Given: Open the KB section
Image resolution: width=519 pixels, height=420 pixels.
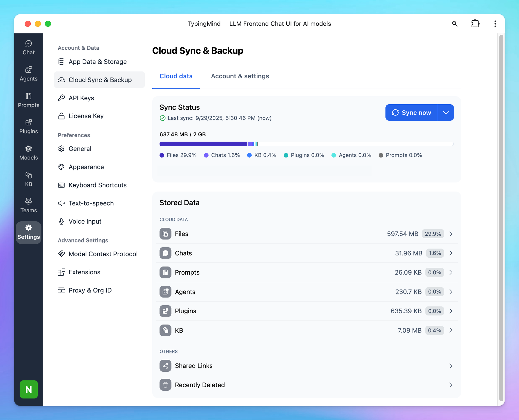Looking at the screenshot, I should pos(28,179).
